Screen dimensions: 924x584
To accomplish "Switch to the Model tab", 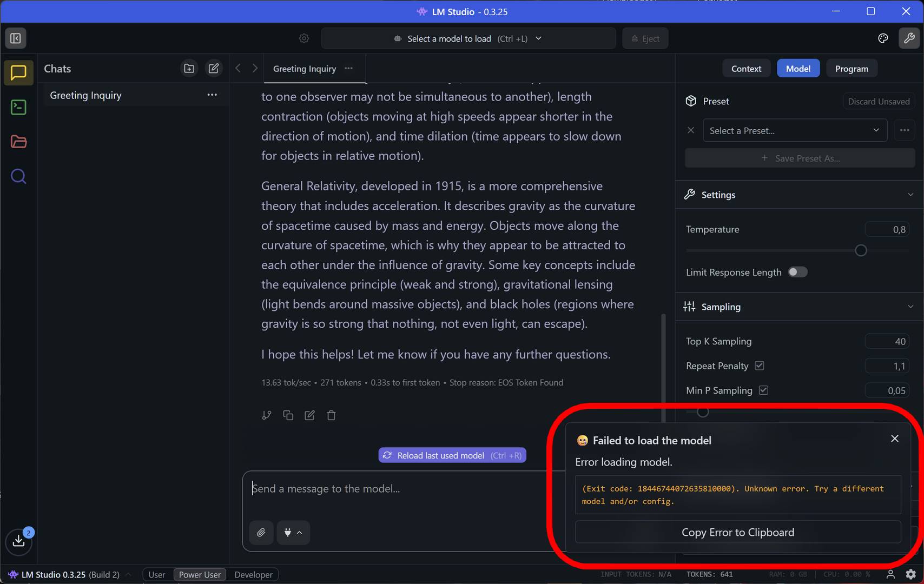I will click(798, 69).
